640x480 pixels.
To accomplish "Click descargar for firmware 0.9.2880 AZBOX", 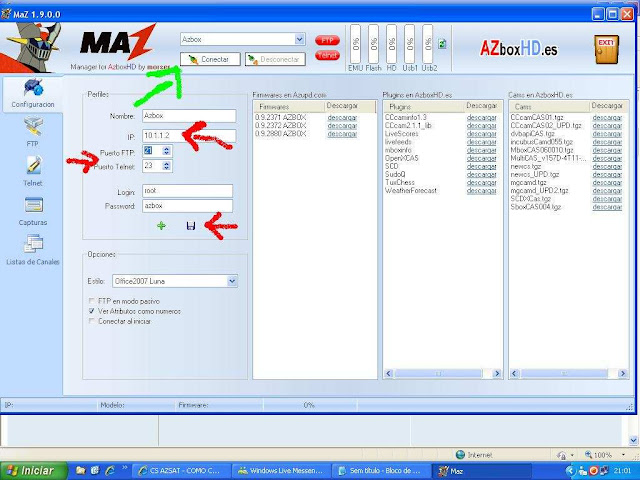I will click(342, 134).
